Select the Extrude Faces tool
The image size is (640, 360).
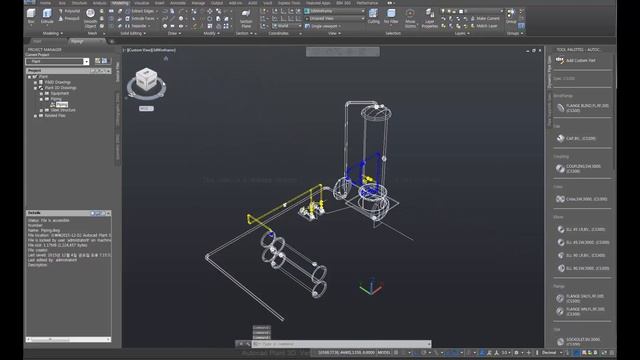click(141, 18)
